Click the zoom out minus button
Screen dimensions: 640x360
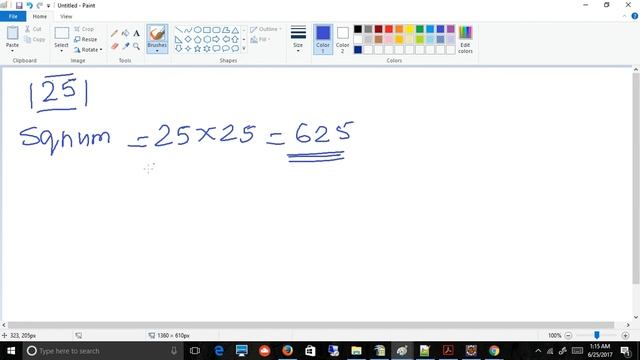[x=568, y=336]
